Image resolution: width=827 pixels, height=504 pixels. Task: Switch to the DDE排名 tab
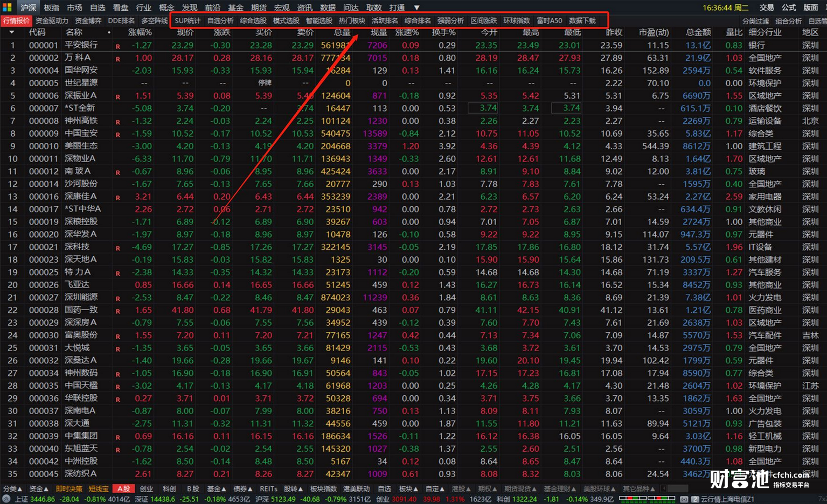[121, 20]
